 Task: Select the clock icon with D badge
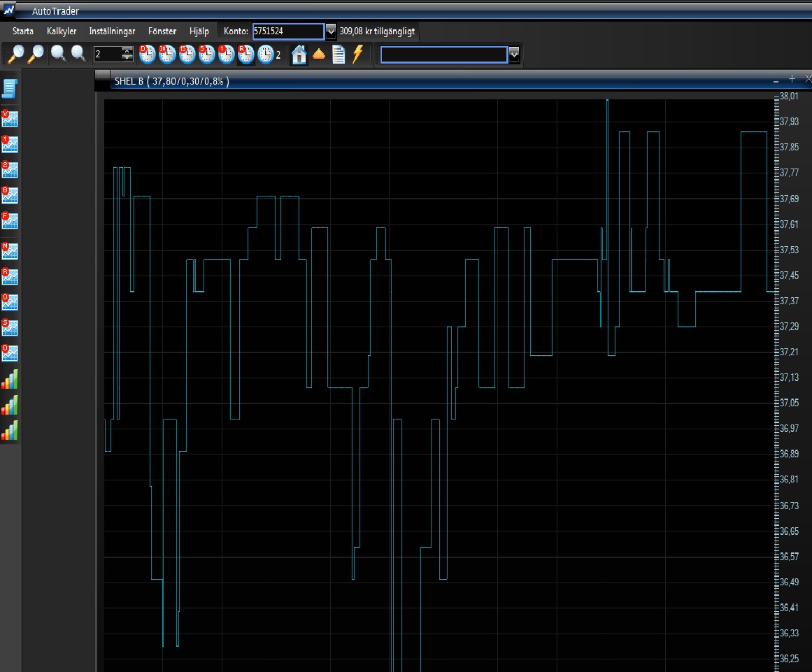coord(148,55)
